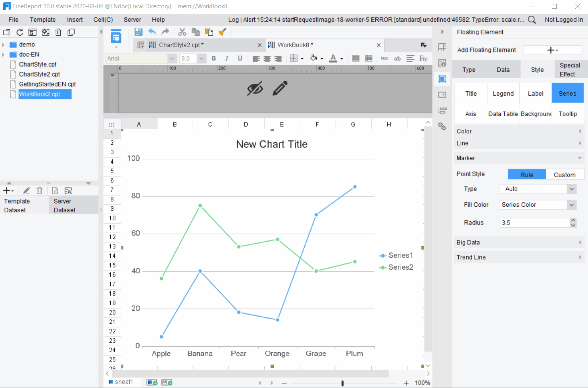Viewport: 588px width, 388px height.
Task: Click the new folder icon in file panel
Action: [7, 33]
